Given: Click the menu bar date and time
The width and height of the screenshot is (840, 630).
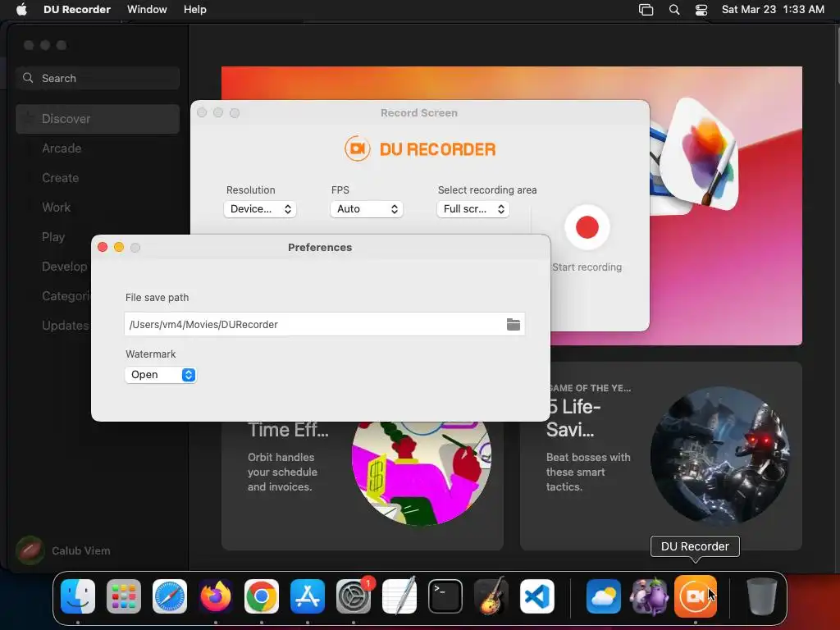Looking at the screenshot, I should tap(773, 9).
